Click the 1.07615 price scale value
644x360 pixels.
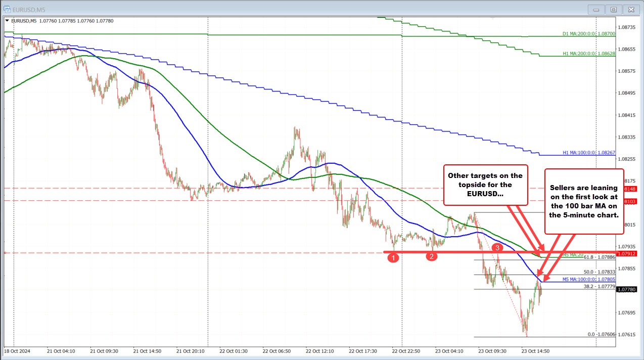[627, 334]
